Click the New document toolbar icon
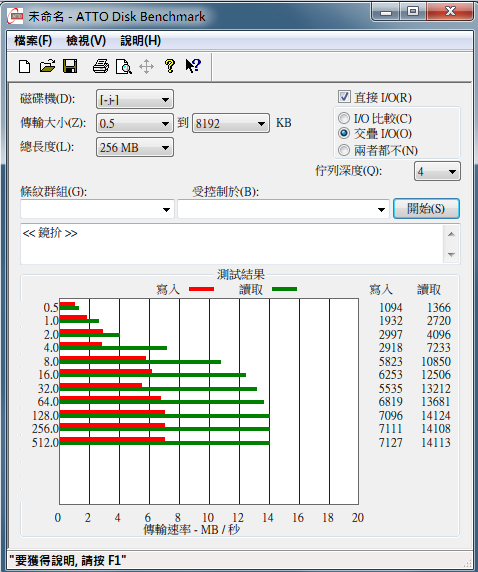The height and width of the screenshot is (572, 478). [x=24, y=67]
